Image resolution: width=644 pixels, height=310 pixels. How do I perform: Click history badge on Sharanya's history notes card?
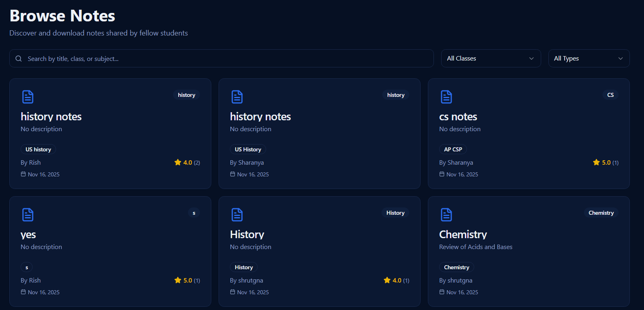[396, 95]
